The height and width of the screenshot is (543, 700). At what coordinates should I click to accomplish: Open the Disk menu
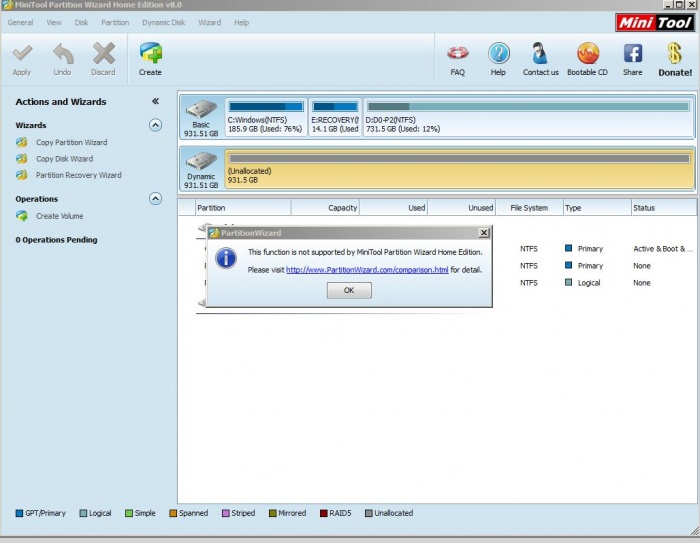tap(81, 22)
